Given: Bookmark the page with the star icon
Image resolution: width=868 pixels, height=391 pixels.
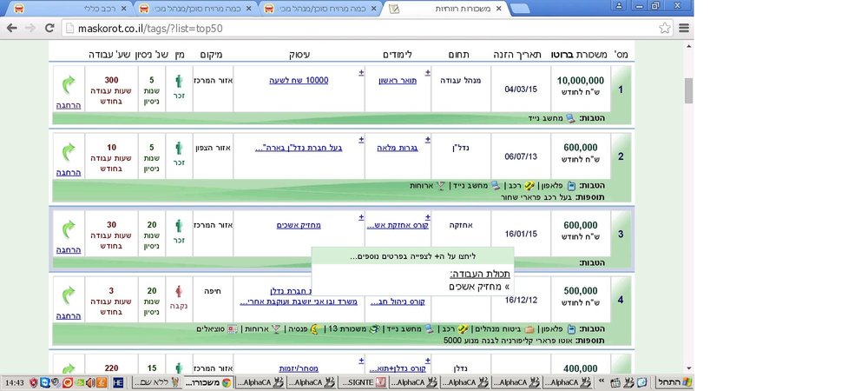Looking at the screenshot, I should coord(665,28).
